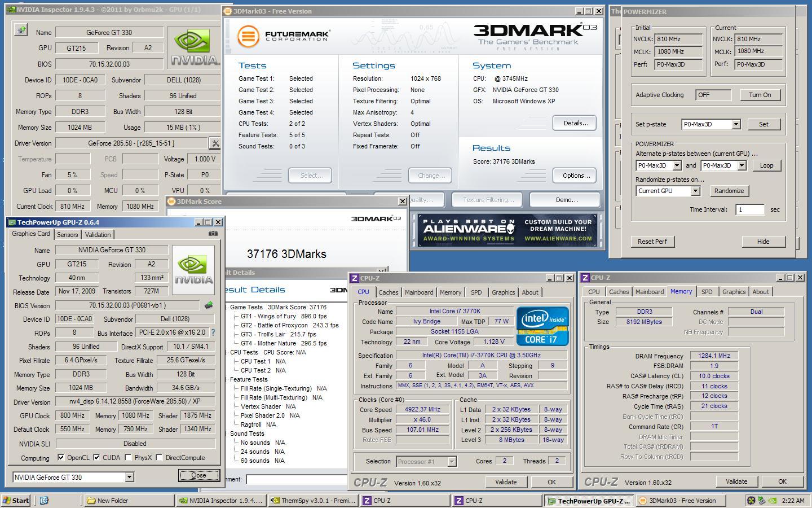Click Validate in left CPU-Z window
The width and height of the screenshot is (812, 508).
click(506, 482)
